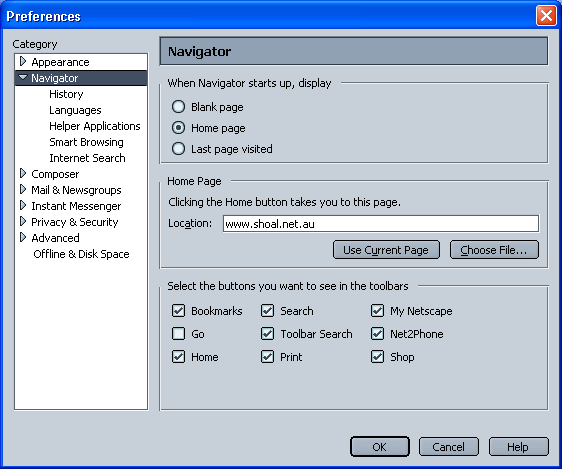Open Internet Search settings
562x469 pixels.
[x=87, y=158]
